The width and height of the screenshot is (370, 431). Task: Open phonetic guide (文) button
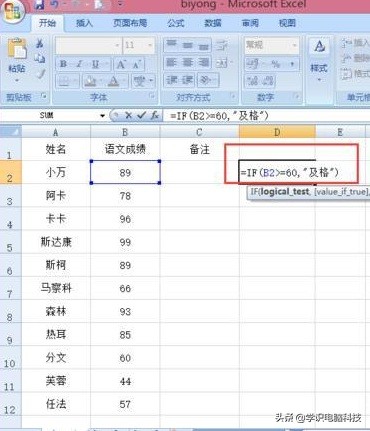(139, 81)
